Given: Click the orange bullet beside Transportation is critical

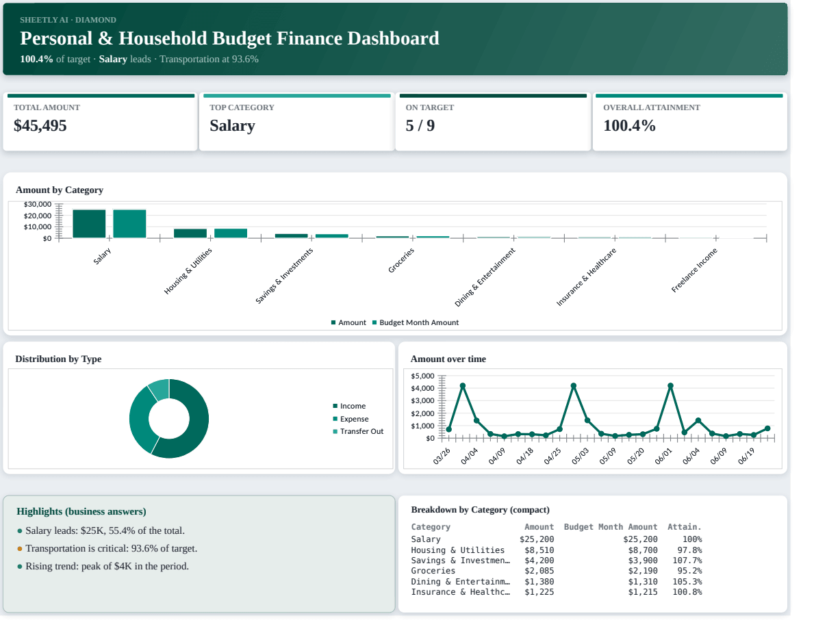Looking at the screenshot, I should tap(20, 549).
